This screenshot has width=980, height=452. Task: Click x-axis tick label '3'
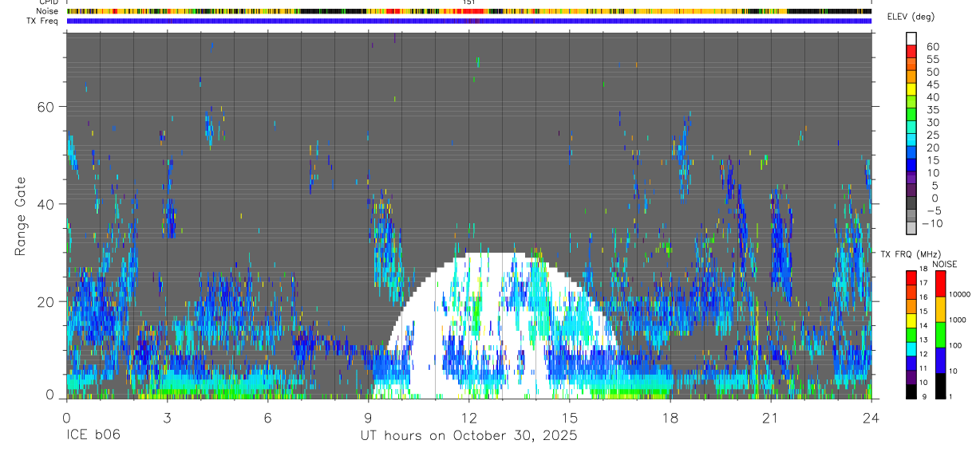[x=167, y=418]
